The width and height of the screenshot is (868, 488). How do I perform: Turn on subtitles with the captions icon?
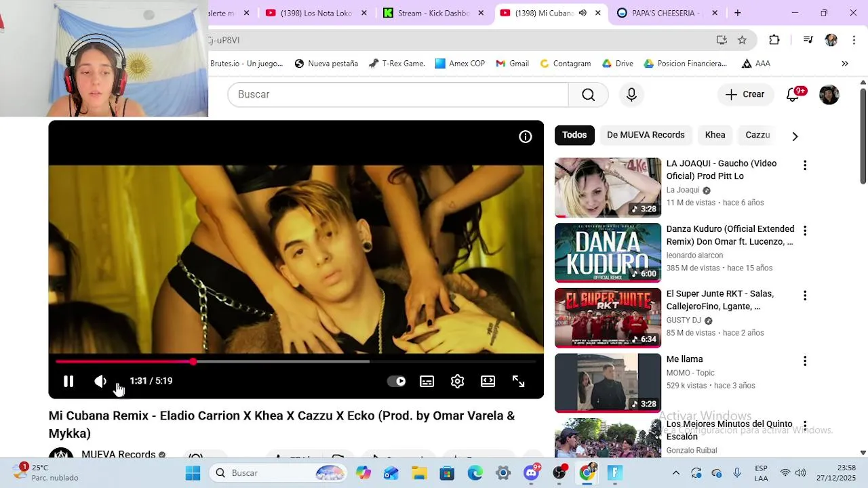(427, 381)
